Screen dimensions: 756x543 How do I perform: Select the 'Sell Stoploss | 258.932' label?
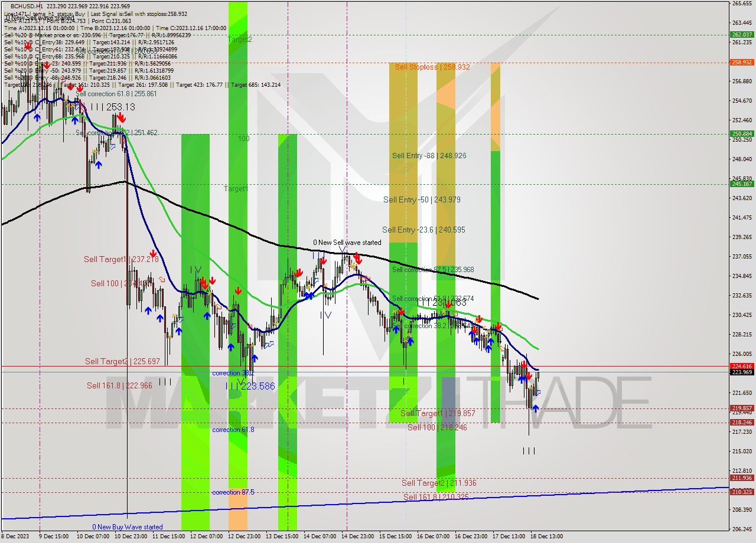(x=432, y=67)
